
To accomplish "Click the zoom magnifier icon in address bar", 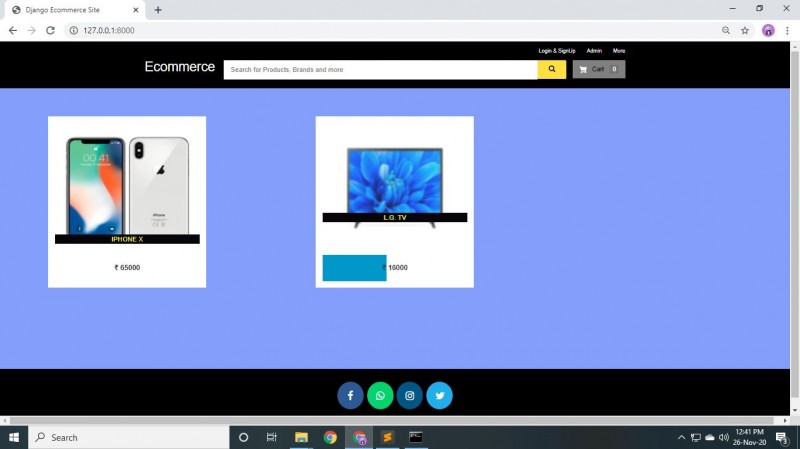I will point(726,31).
